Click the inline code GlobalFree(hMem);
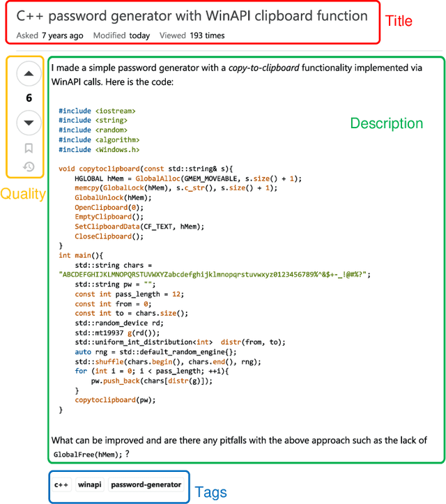446x504 pixels. point(87,455)
